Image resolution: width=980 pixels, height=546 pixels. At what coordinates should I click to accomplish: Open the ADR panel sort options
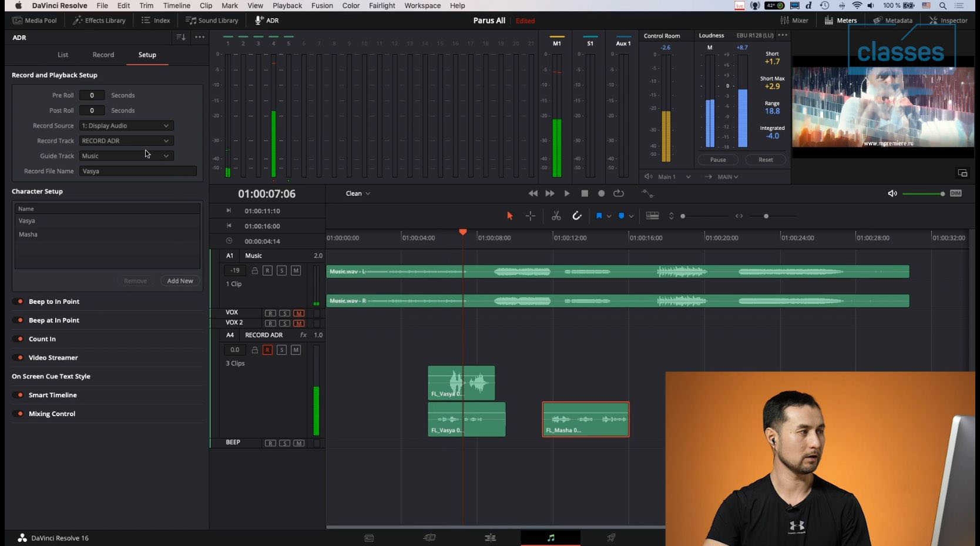[x=181, y=37]
